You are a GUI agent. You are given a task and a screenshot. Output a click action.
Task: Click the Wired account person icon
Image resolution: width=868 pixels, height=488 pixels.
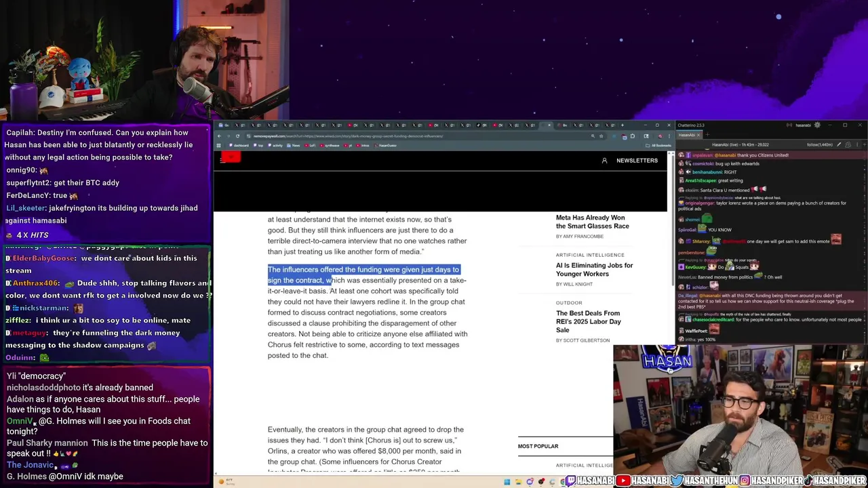[604, 161]
